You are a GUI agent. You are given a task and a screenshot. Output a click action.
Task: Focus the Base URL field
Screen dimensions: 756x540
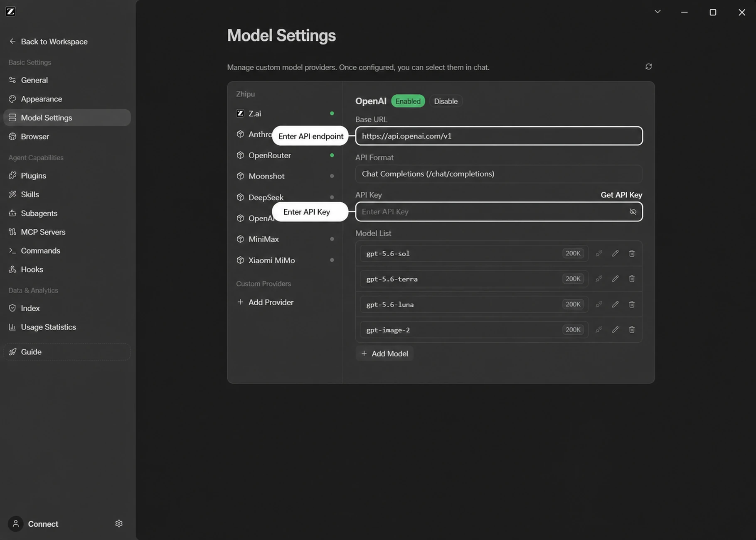tap(499, 136)
